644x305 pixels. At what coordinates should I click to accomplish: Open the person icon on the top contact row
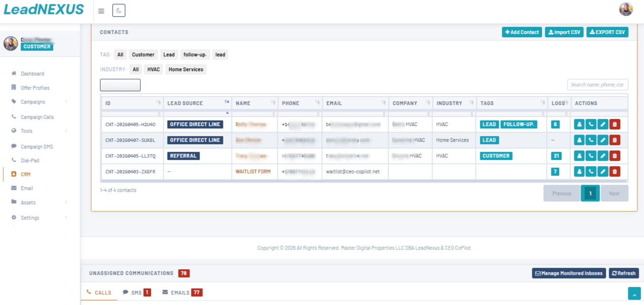click(x=579, y=124)
